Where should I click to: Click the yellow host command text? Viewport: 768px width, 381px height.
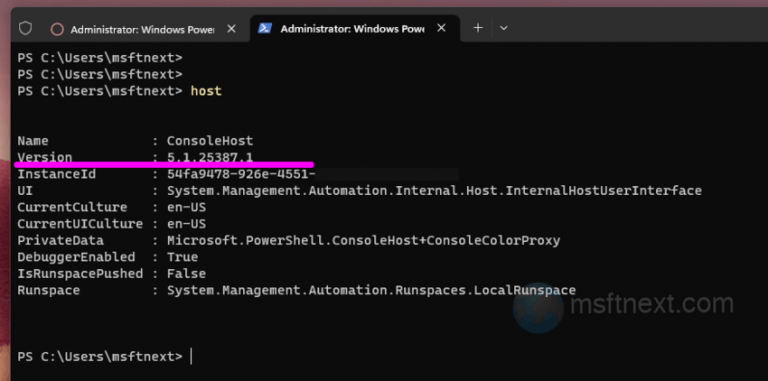(206, 91)
